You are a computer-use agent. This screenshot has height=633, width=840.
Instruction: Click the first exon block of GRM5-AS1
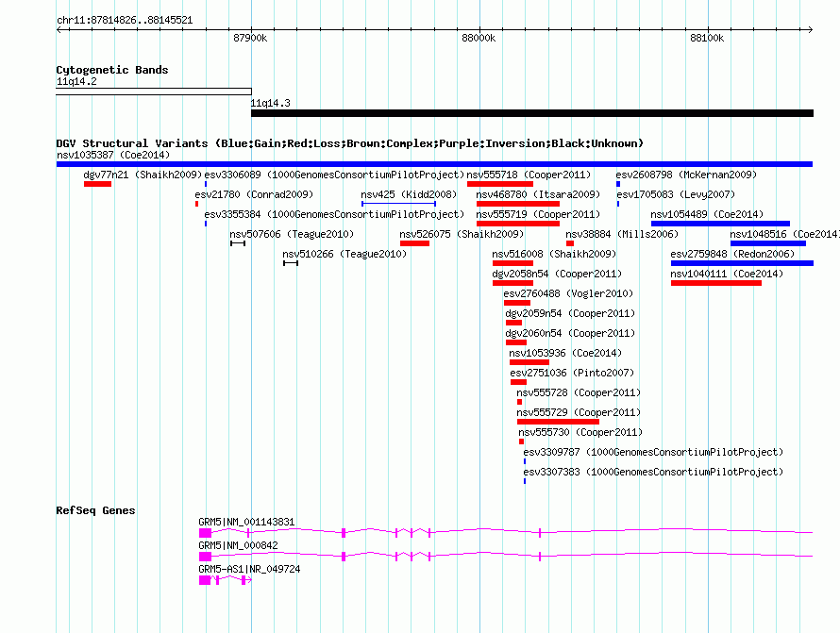[205, 580]
